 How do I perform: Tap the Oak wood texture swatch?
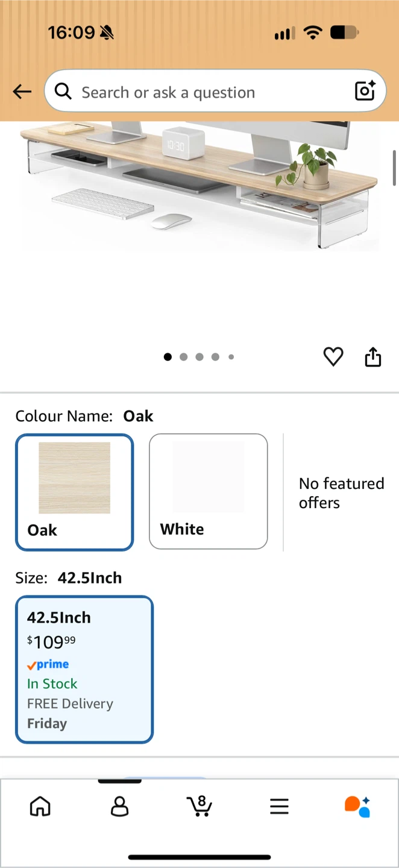pos(75,478)
